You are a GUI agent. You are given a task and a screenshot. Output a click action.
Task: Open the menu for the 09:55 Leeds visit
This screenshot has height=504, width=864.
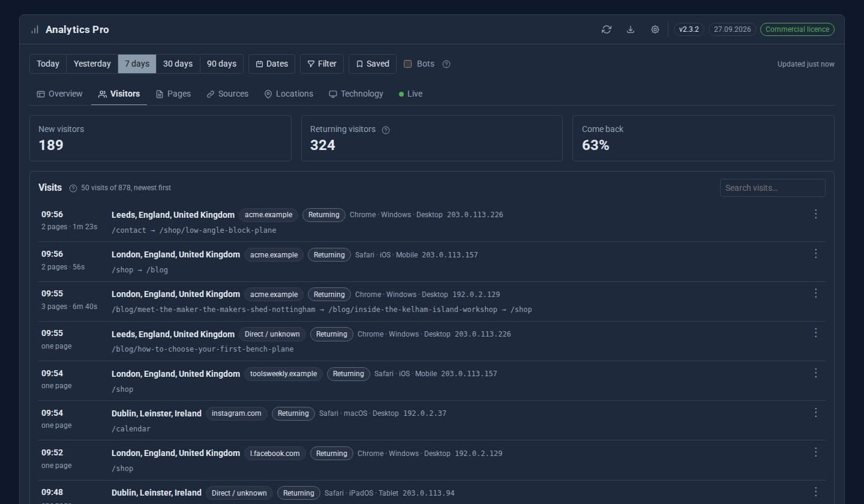click(815, 333)
